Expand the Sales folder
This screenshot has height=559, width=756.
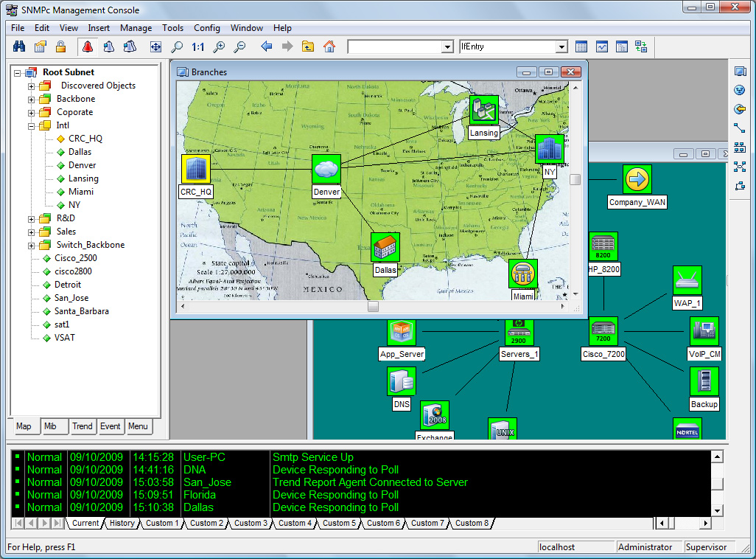coord(32,233)
